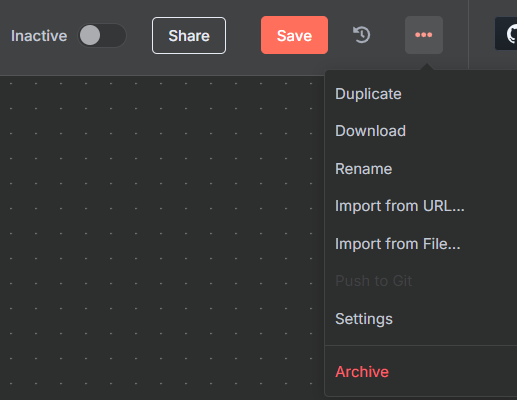Select Download in the dropdown menu
Image resolution: width=517 pixels, height=400 pixels.
pos(370,131)
